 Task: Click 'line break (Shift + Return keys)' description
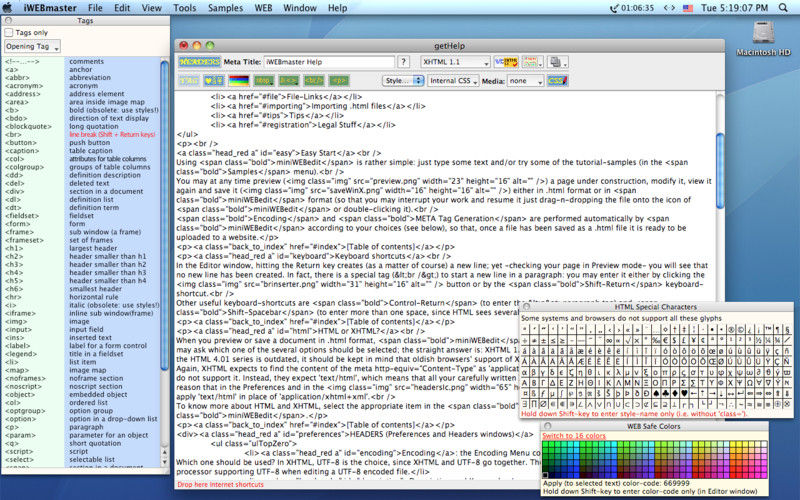[x=112, y=135]
